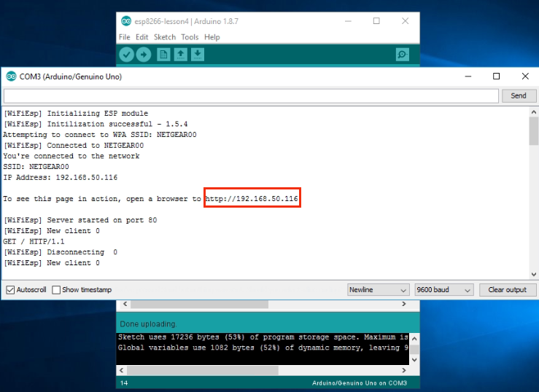Click the 'Sketch uses 17236 bytes' console line

(x=263, y=337)
